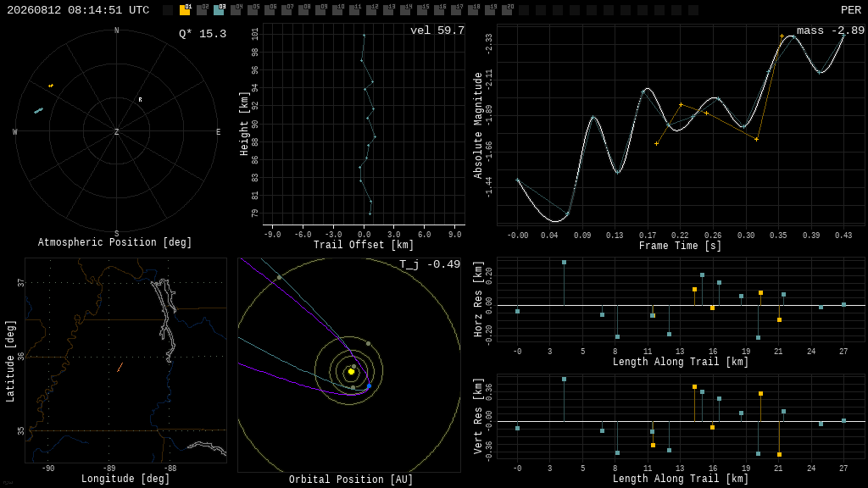
Task: Click the gray station 02 square
Action: [x=202, y=10]
